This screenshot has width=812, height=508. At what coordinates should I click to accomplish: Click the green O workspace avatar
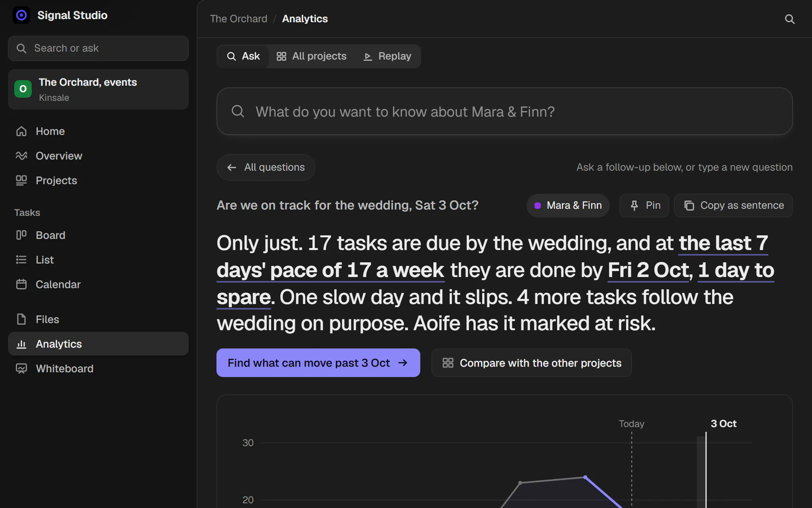point(23,89)
